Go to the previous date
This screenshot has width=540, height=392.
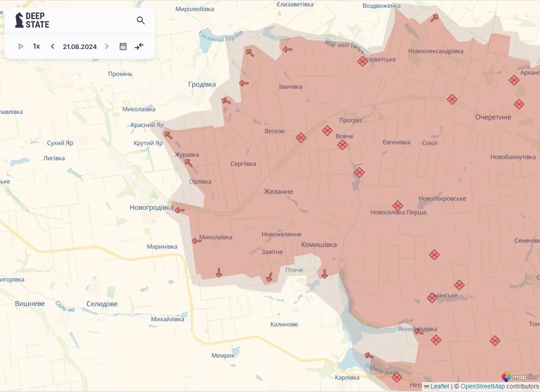pos(53,46)
